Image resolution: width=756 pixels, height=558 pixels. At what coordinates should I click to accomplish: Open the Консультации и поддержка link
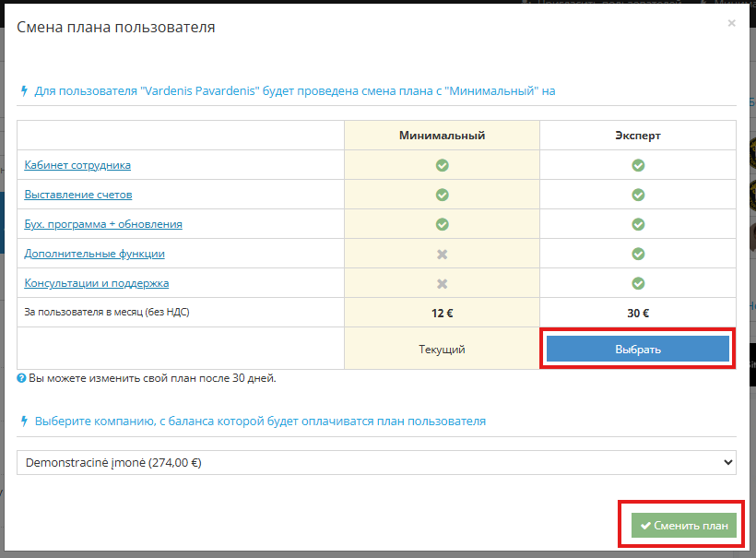pyautogui.click(x=97, y=283)
